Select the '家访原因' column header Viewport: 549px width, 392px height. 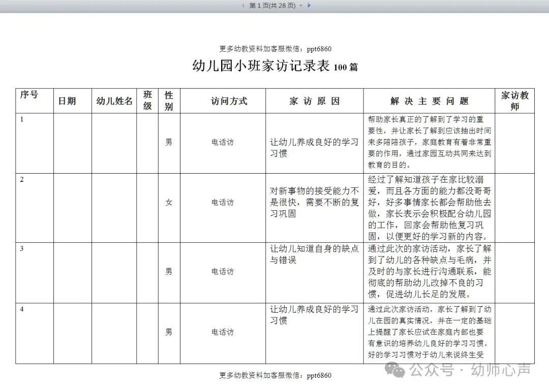[315, 101]
